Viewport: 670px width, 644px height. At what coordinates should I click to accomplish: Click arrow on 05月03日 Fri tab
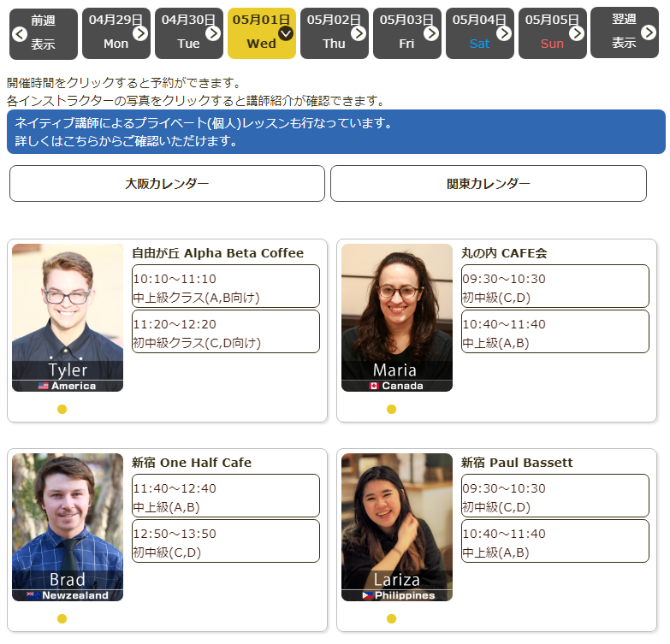click(x=431, y=33)
